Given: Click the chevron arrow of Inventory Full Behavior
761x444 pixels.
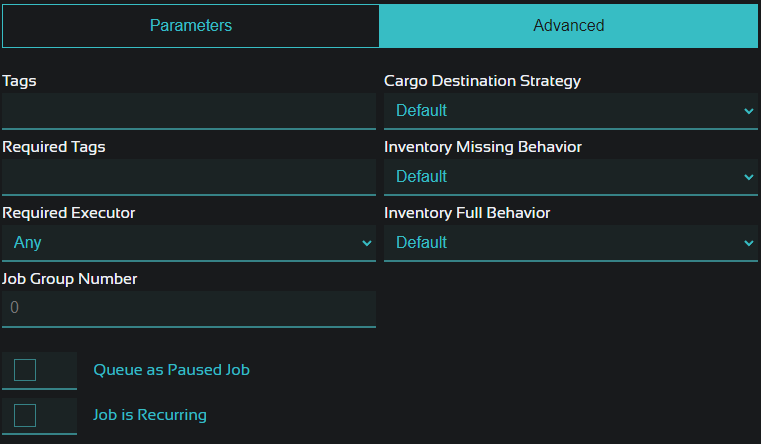Looking at the screenshot, I should tap(748, 243).
